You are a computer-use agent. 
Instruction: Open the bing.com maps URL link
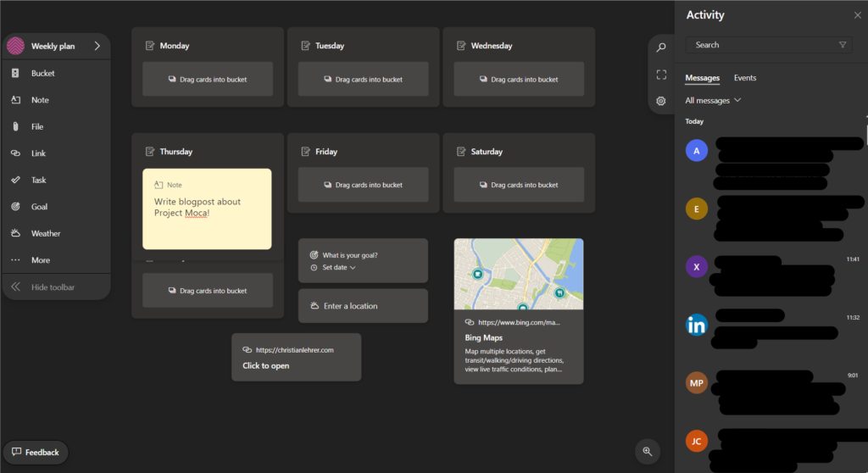(x=519, y=322)
